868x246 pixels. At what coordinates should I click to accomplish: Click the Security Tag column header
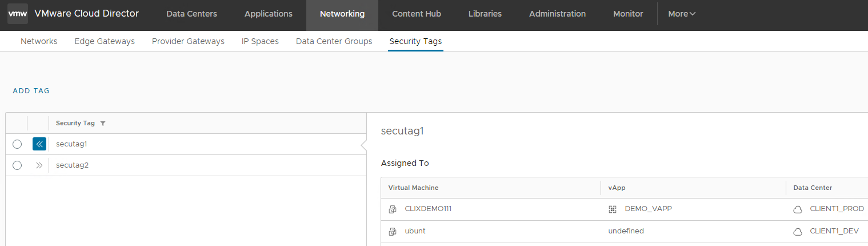(75, 123)
